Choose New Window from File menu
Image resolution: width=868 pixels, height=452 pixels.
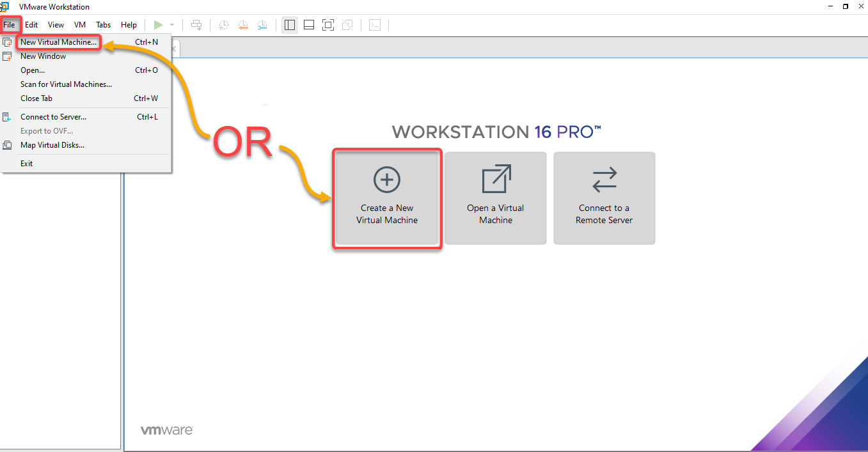point(86,56)
